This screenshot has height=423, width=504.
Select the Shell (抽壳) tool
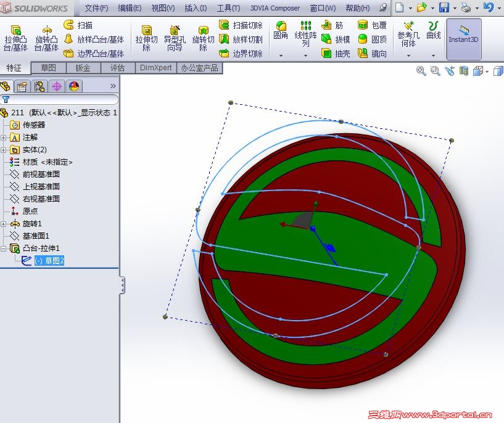[x=336, y=53]
